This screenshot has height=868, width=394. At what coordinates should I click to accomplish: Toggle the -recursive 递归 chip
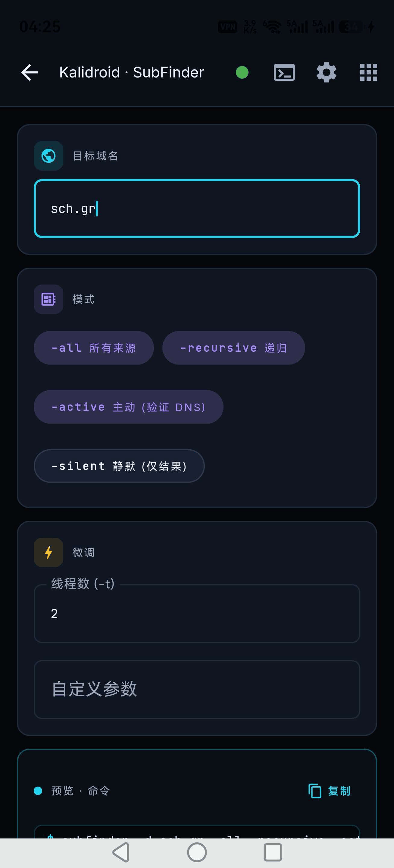pyautogui.click(x=234, y=348)
